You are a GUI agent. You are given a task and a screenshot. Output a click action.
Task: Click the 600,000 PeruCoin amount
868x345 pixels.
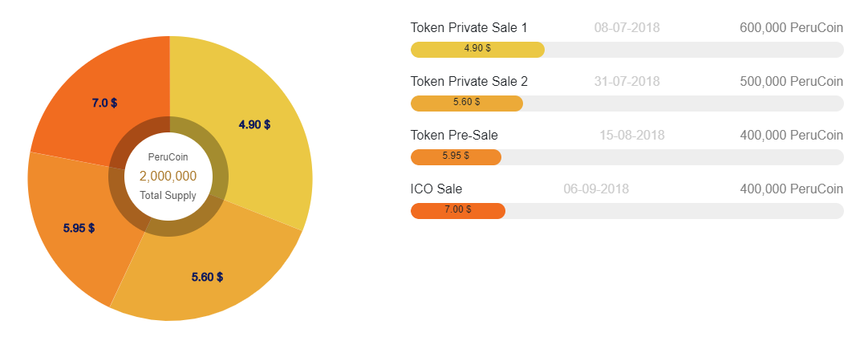click(791, 27)
